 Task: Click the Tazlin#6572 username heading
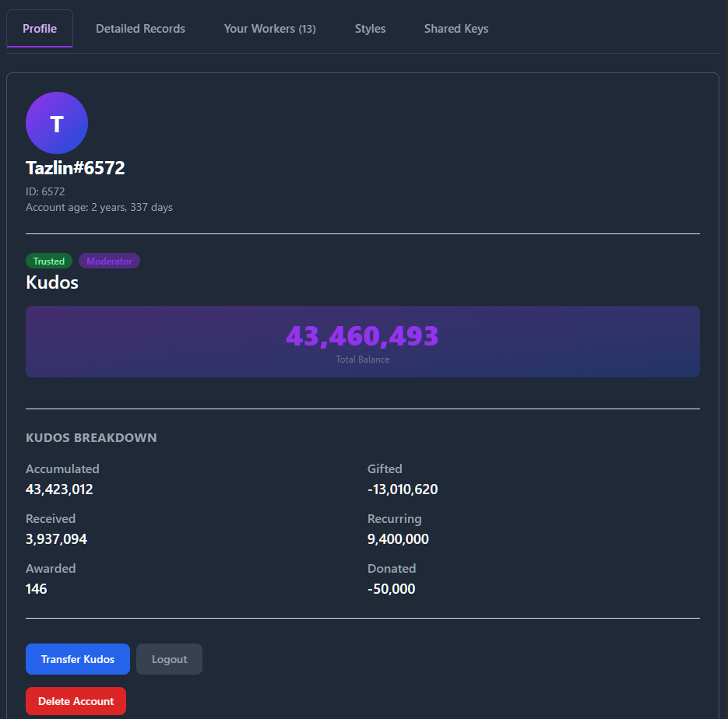point(76,168)
